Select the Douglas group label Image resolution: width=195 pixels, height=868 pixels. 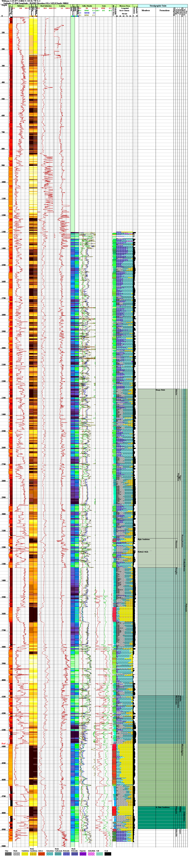coord(176,571)
